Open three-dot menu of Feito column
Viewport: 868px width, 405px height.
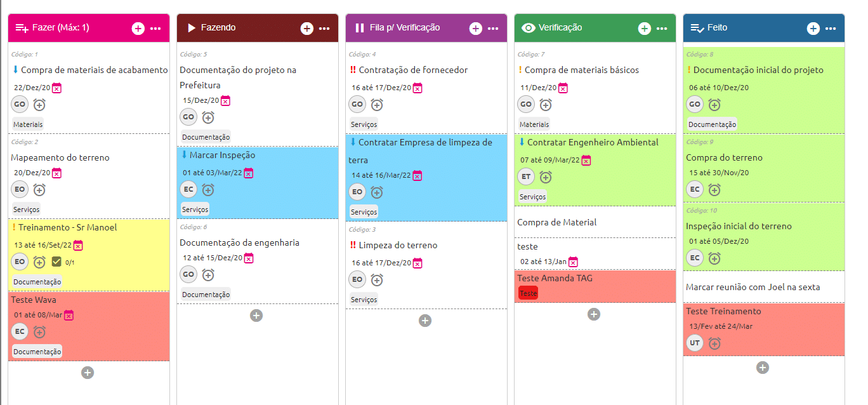[x=831, y=28]
